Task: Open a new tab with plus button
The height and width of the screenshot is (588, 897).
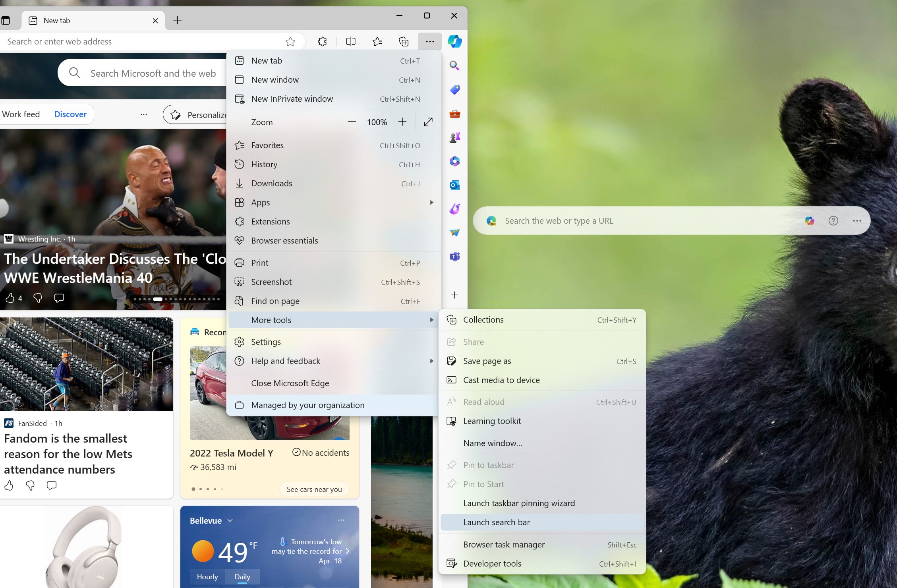Action: [178, 20]
